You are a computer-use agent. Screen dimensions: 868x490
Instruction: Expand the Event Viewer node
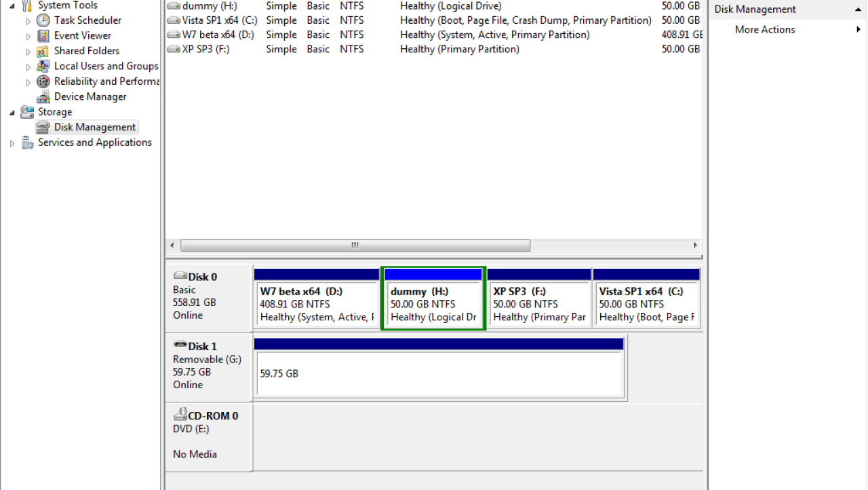point(28,36)
